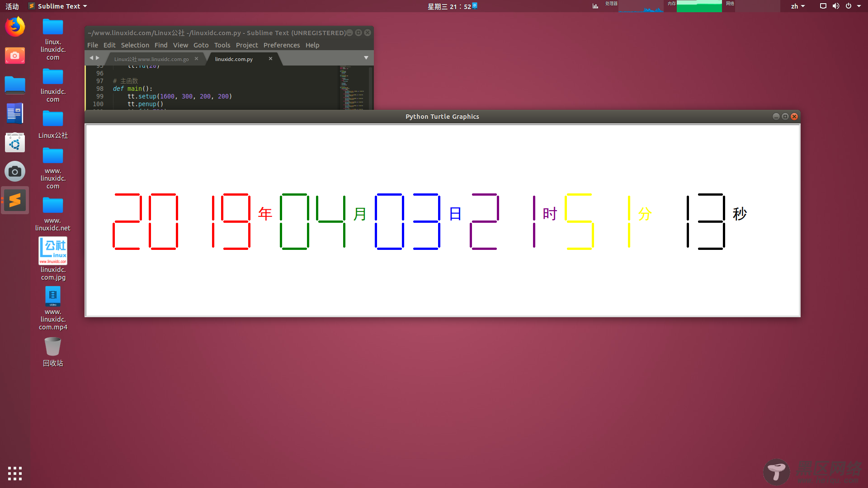This screenshot has width=868, height=488.
Task: Click the Sublime Text dock icon
Action: [15, 200]
